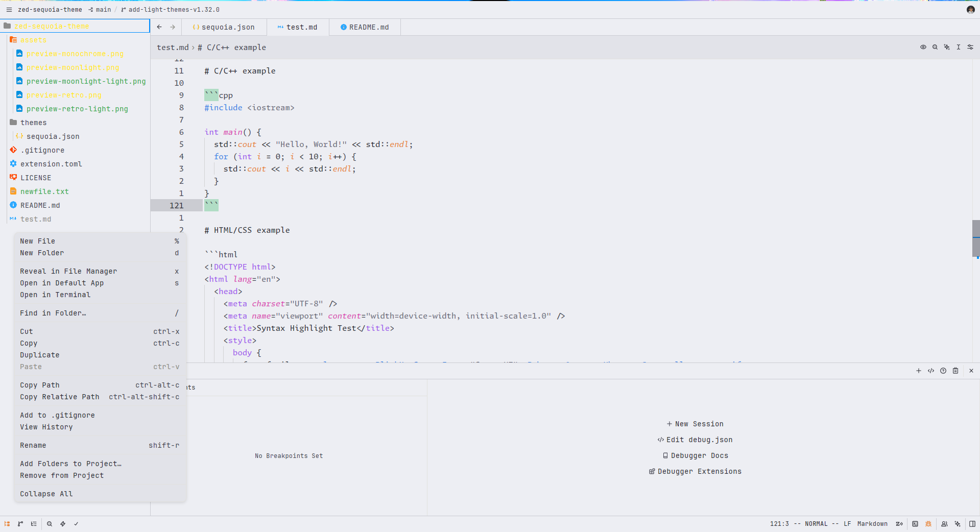The width and height of the screenshot is (980, 532).
Task: Click the editor vertical scrollbar thumb
Action: (x=976, y=238)
